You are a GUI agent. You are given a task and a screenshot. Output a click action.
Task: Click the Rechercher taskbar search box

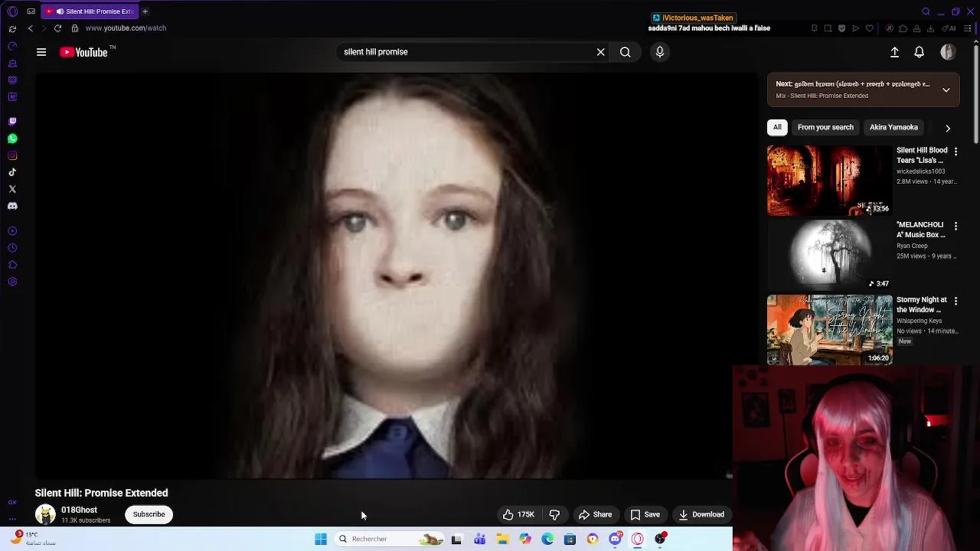click(390, 539)
